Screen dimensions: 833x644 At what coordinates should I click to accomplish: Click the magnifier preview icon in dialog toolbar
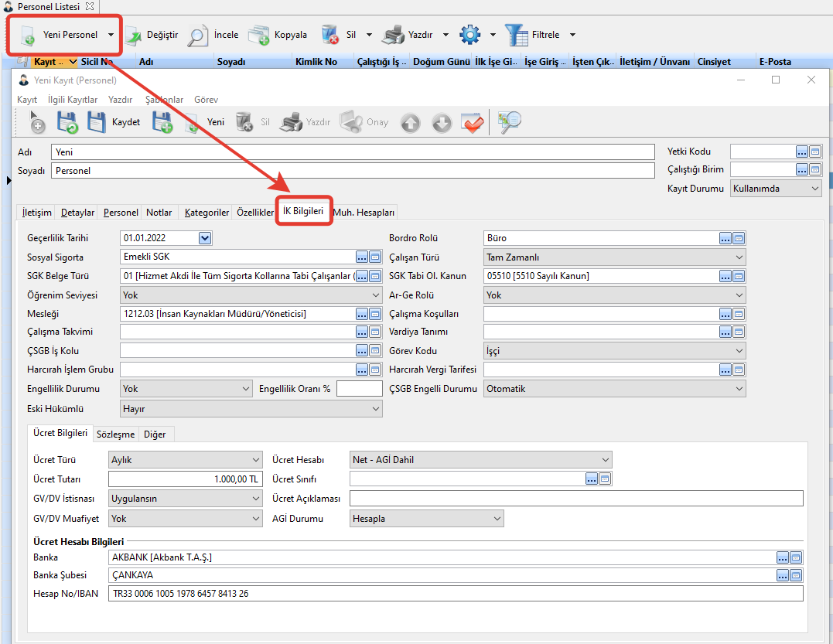pos(510,122)
